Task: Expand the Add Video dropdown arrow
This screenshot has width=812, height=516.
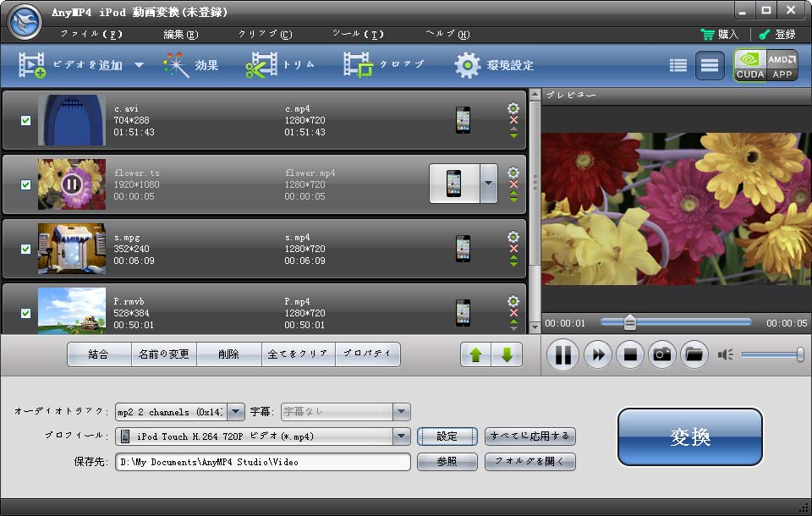Action: 139,65
